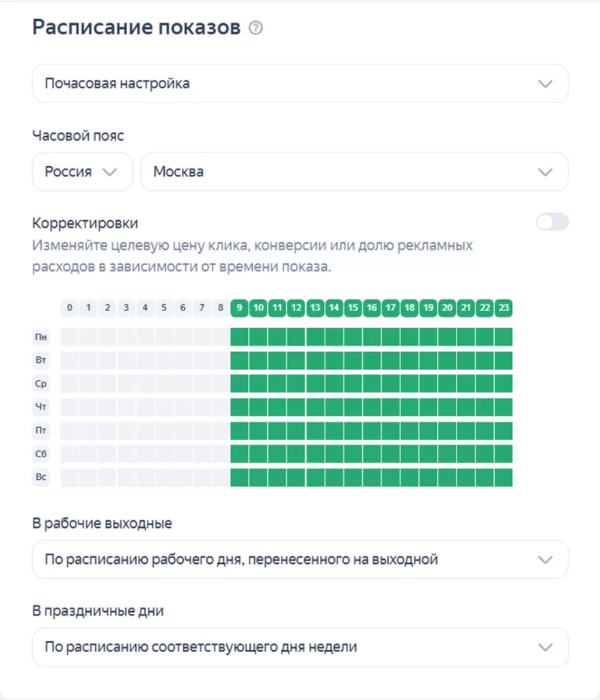Screen dimensions: 600x700
Task: Expand the Россия country dropdown
Action: click(82, 172)
